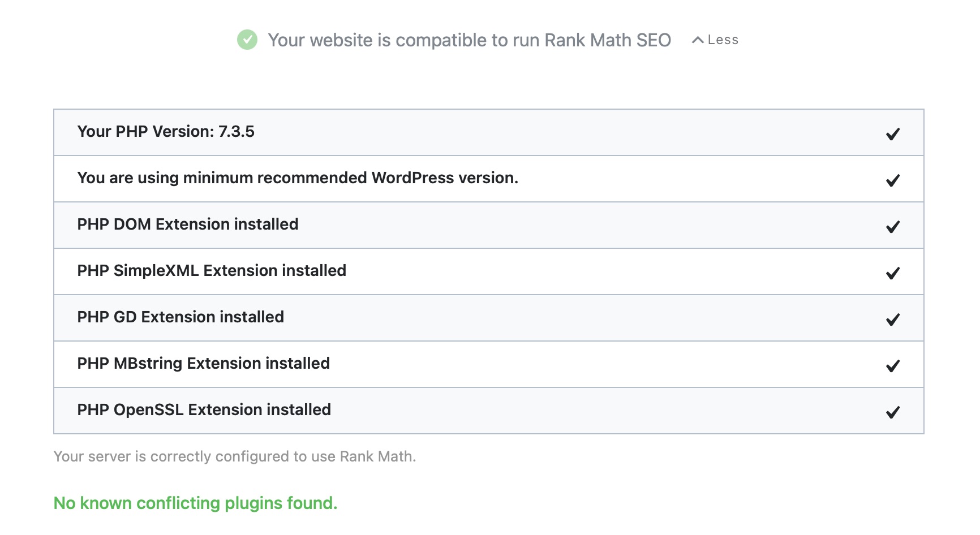Click checkmark beside PHP MBstring Extension
This screenshot has width=980, height=535.
(x=893, y=366)
